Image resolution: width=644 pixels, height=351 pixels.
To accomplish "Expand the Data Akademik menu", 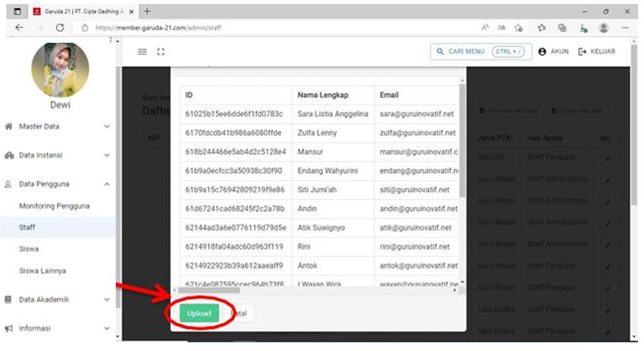I will click(57, 300).
